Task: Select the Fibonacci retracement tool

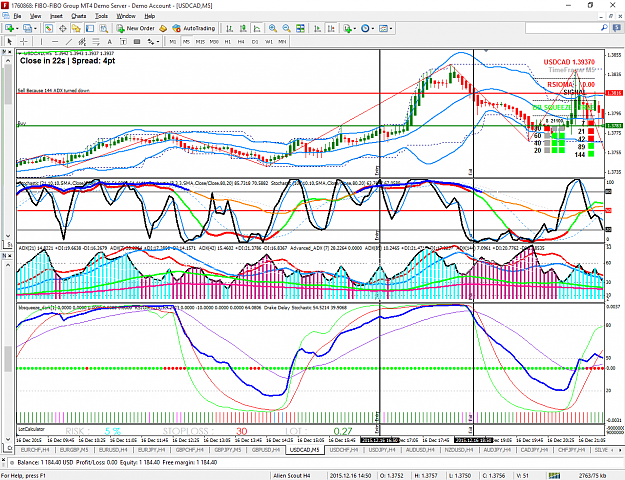Action: (96, 41)
